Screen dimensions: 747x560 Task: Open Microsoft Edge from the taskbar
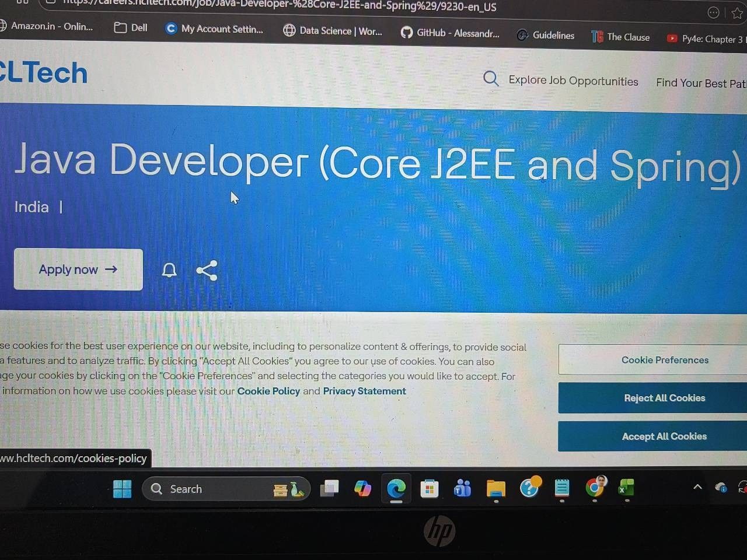coord(396,488)
